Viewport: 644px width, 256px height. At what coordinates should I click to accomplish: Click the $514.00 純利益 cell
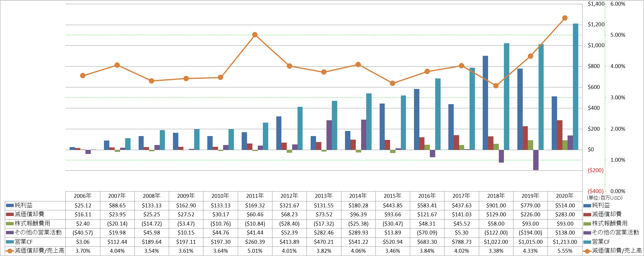point(565,206)
